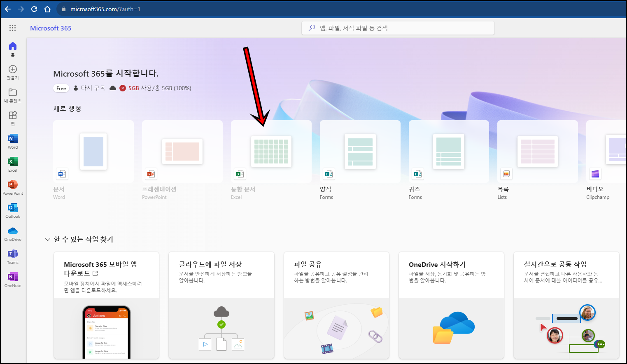Viewport: 627px width, 364px height.
Task: Collapse the 할 수 있는 작업 찾기 section
Action: point(48,239)
